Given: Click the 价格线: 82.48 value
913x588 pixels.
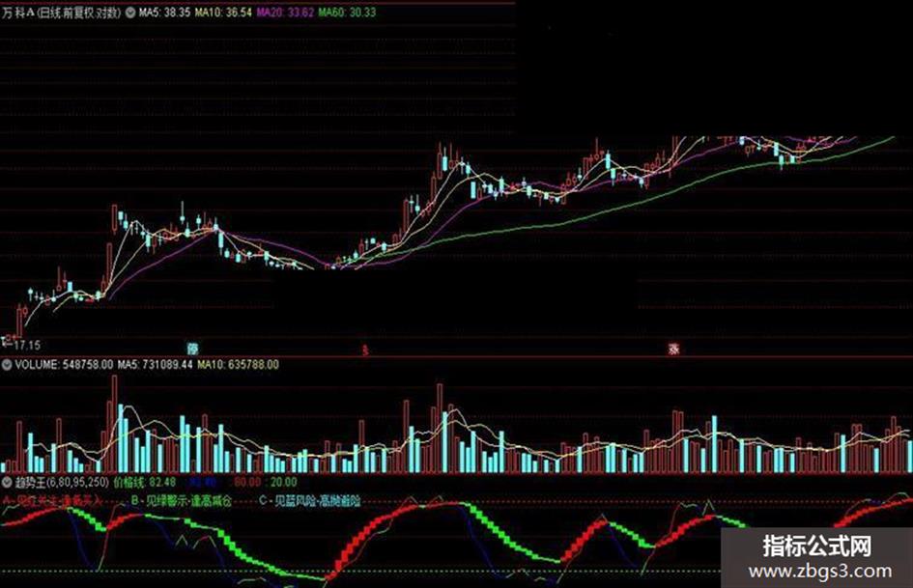Looking at the screenshot, I should click(x=144, y=482).
